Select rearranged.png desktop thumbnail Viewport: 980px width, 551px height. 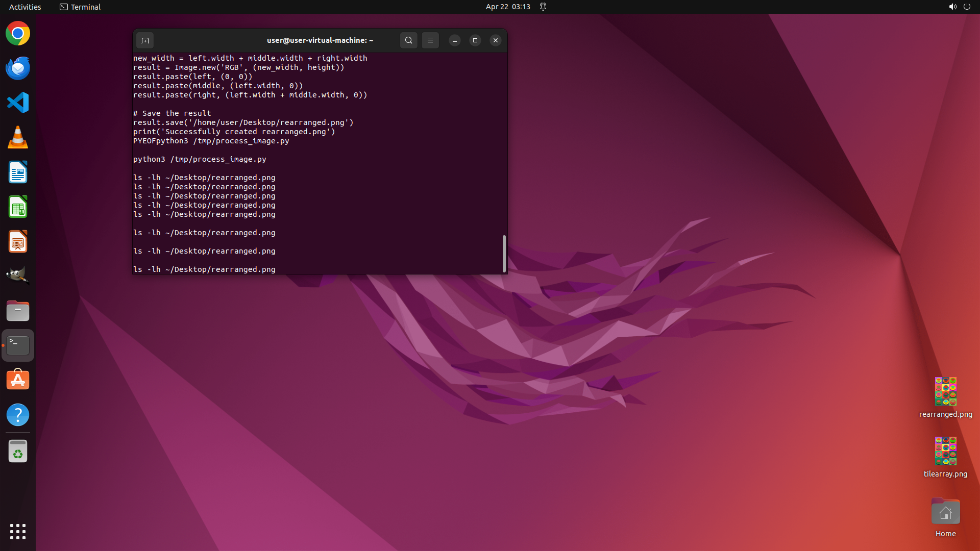click(x=945, y=391)
